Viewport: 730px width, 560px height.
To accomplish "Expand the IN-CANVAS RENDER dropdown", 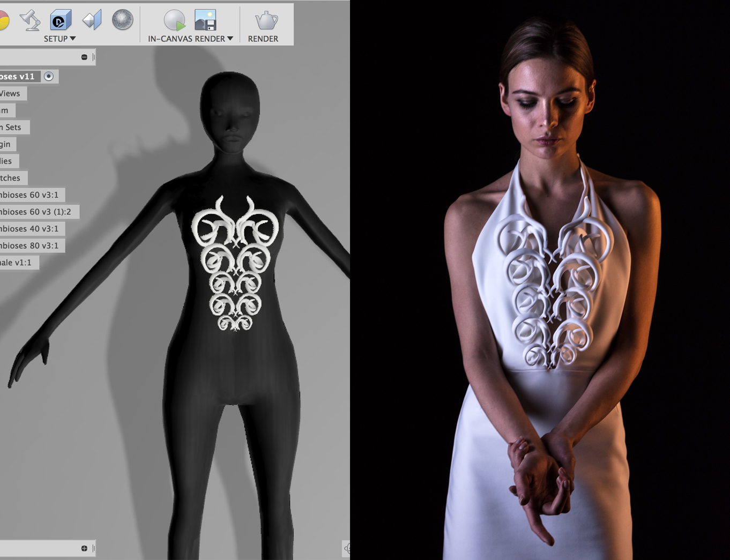I will pyautogui.click(x=230, y=39).
